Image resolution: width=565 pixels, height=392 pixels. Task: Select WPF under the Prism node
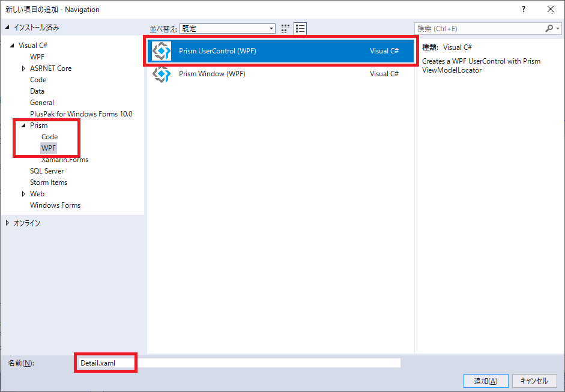click(49, 148)
